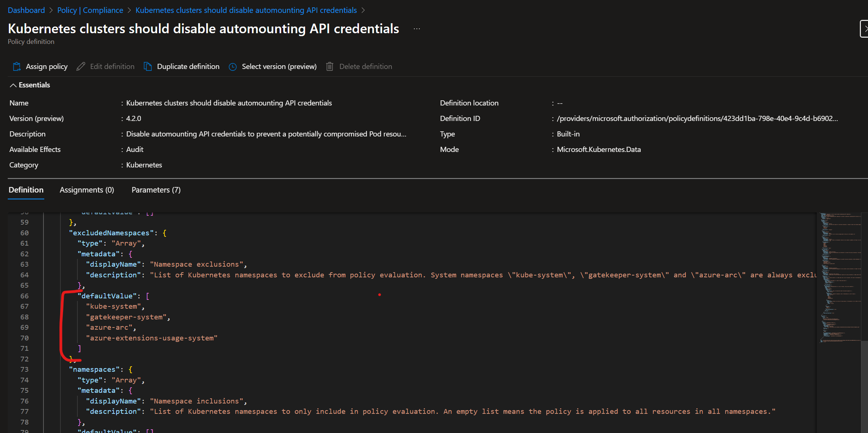868x433 pixels.
Task: Switch to the Definition tab
Action: point(26,190)
